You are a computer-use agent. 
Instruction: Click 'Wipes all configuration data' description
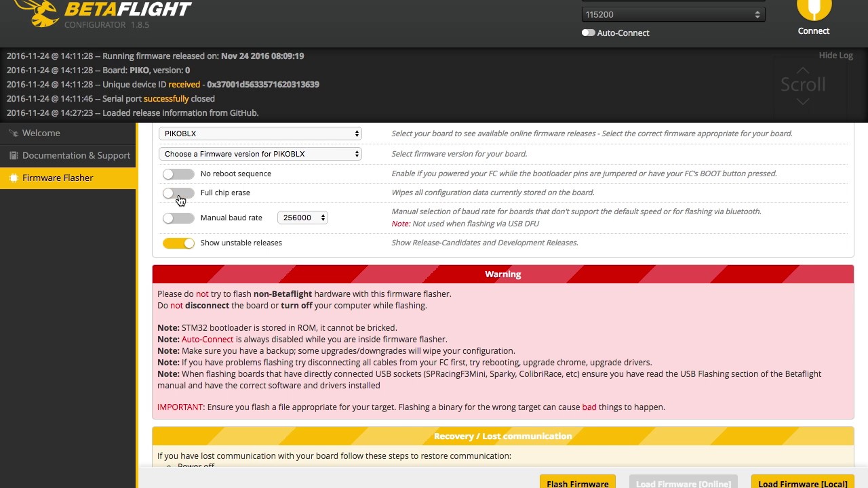click(493, 193)
